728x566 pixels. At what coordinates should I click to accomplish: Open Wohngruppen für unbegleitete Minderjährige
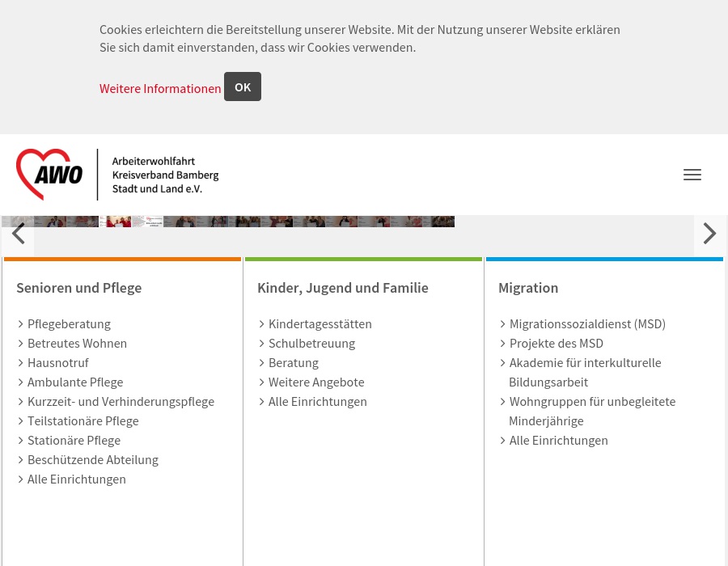tap(592, 402)
